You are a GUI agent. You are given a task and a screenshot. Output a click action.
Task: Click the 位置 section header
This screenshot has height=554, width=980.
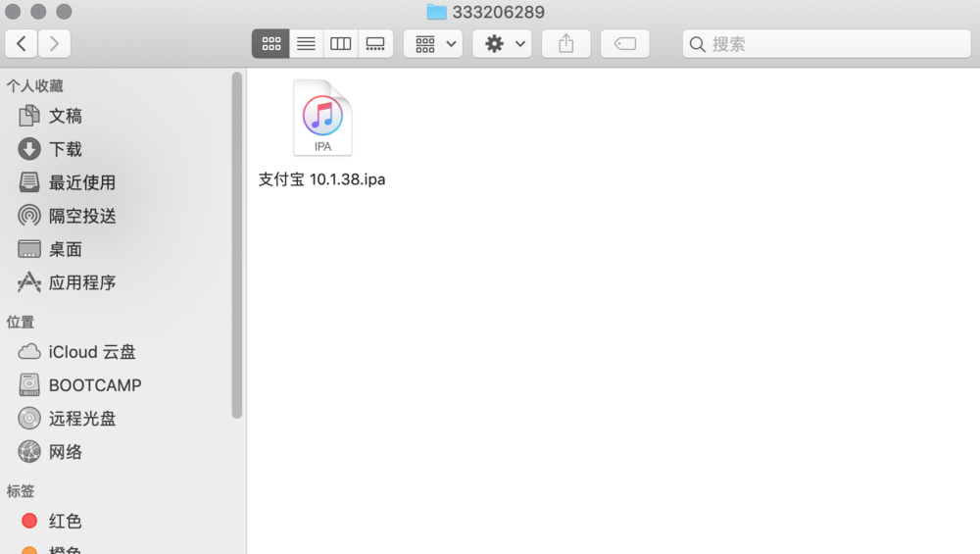point(21,322)
